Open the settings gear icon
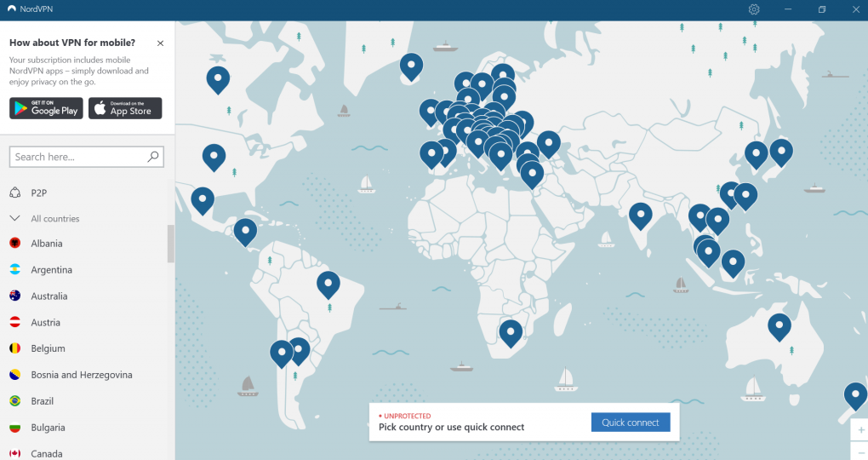The height and width of the screenshot is (460, 868). pos(754,9)
